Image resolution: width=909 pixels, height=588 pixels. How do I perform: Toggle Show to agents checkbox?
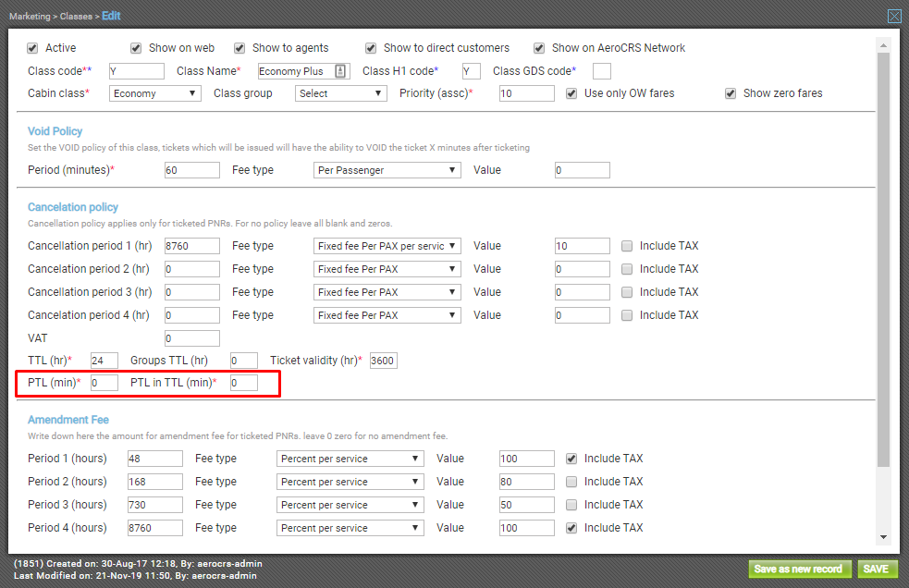(x=239, y=48)
